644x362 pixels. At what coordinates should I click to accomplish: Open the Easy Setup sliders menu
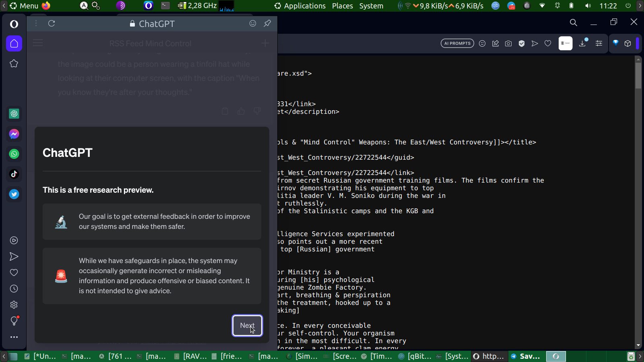[x=599, y=43]
